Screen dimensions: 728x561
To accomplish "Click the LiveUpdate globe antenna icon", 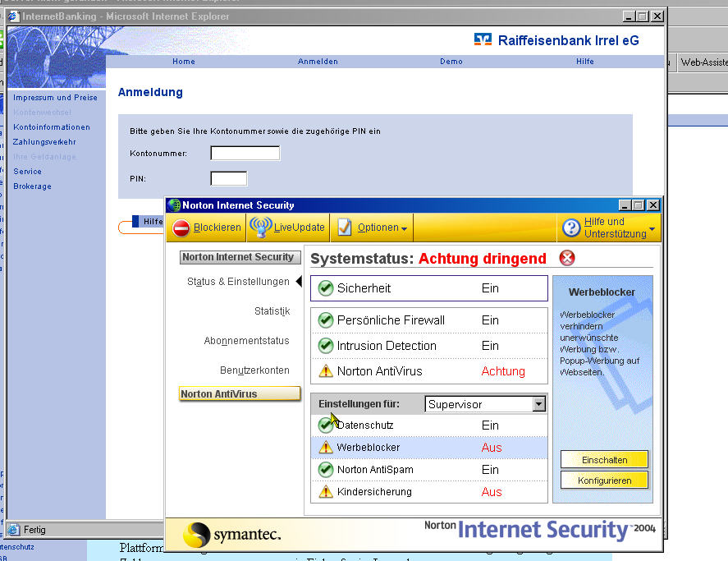I will tap(260, 227).
